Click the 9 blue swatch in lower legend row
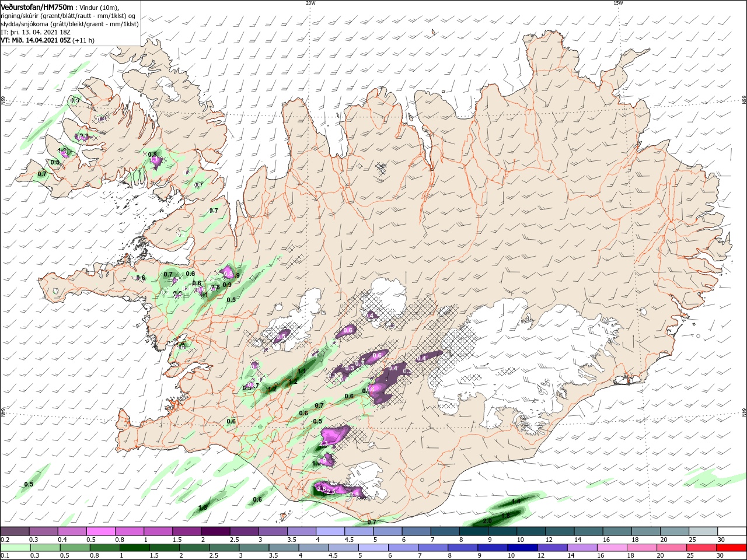 point(493,548)
